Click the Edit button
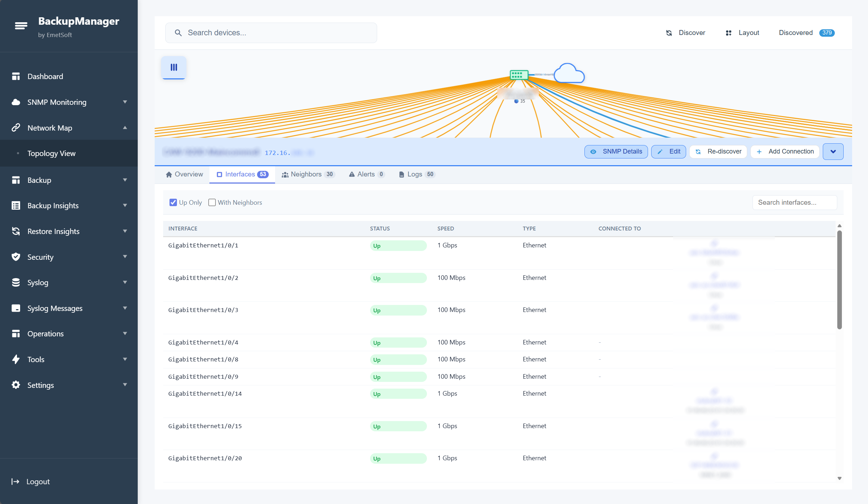Viewport: 868px width, 504px height. click(668, 152)
